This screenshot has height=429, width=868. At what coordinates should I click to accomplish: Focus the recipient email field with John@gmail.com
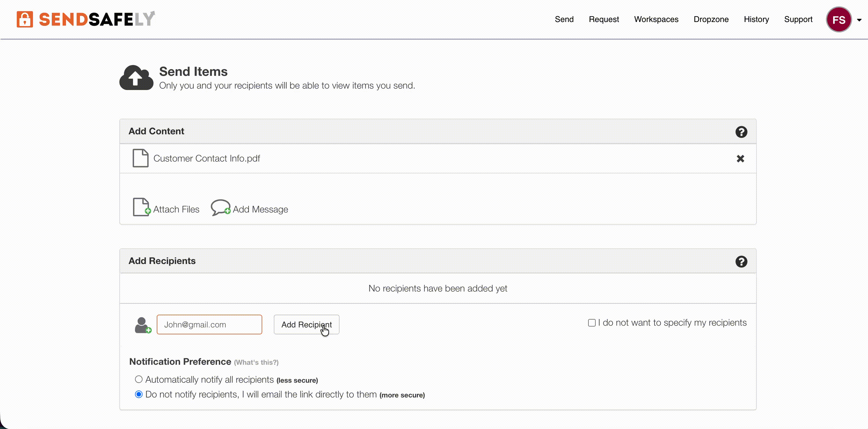(209, 324)
